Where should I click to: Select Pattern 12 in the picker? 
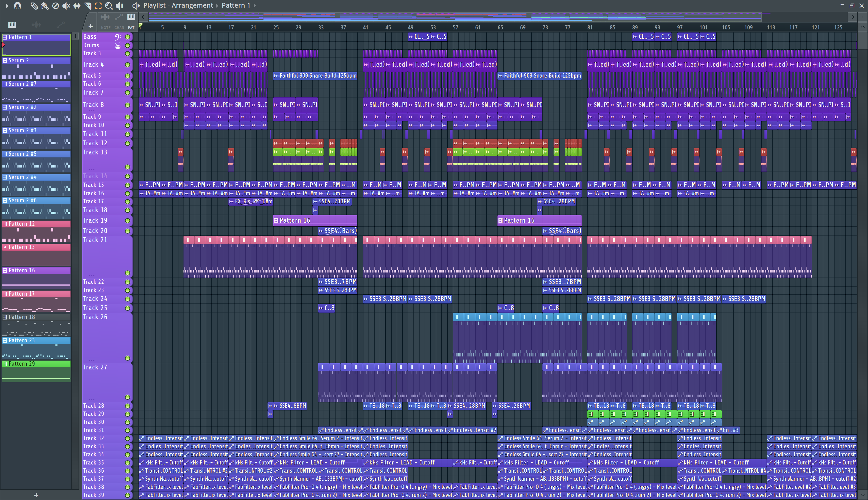[36, 231]
